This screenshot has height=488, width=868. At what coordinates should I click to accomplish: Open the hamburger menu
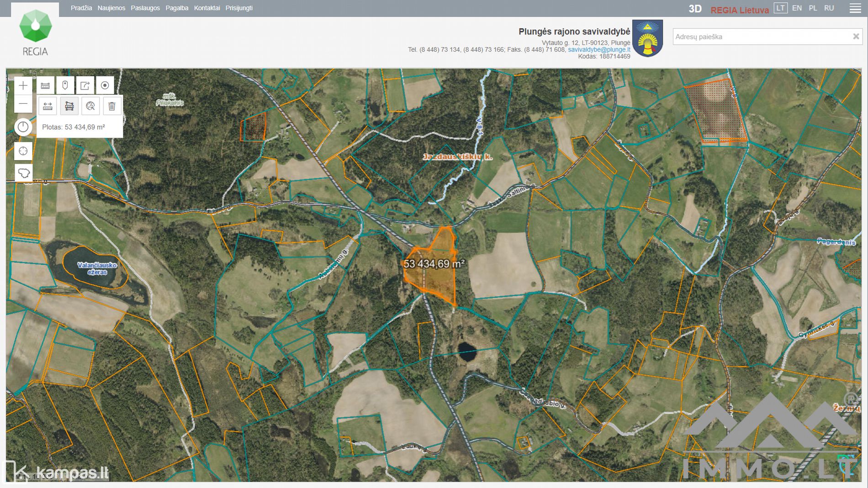(x=855, y=8)
